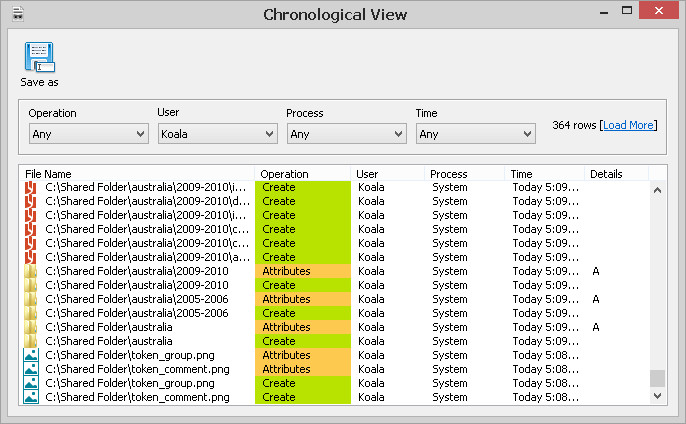This screenshot has height=424, width=686.
Task: Click the Load More link
Action: 628,125
